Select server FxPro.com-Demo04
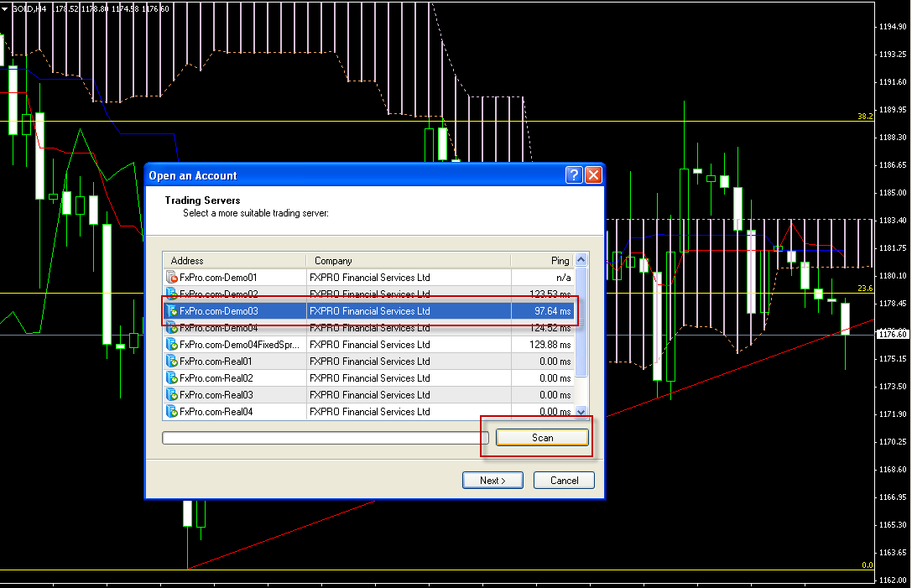 [368, 328]
